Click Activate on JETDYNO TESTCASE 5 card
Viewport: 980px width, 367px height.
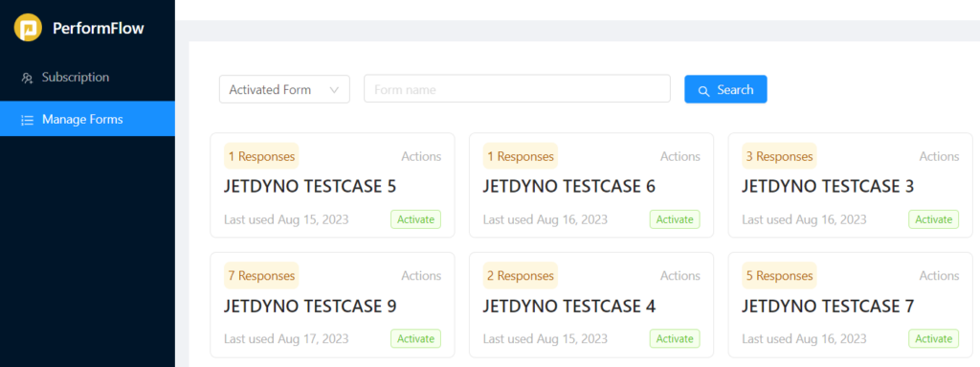[416, 219]
